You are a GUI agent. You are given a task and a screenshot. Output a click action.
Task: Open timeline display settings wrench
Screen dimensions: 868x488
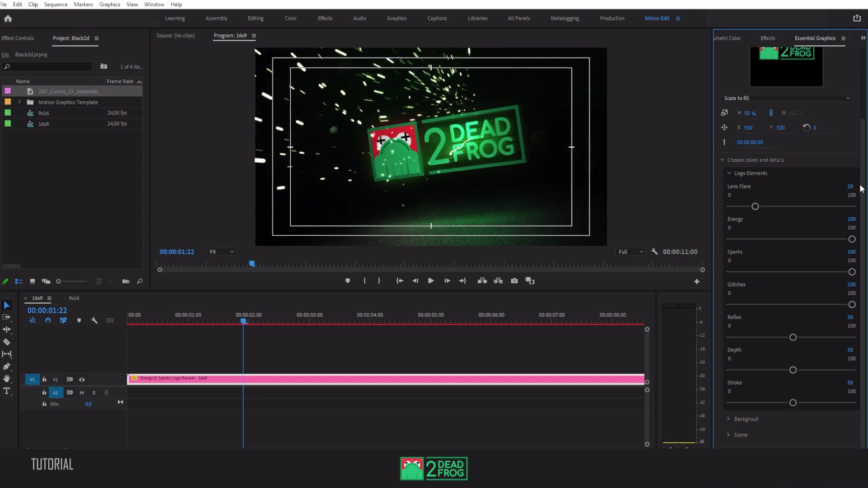click(94, 320)
